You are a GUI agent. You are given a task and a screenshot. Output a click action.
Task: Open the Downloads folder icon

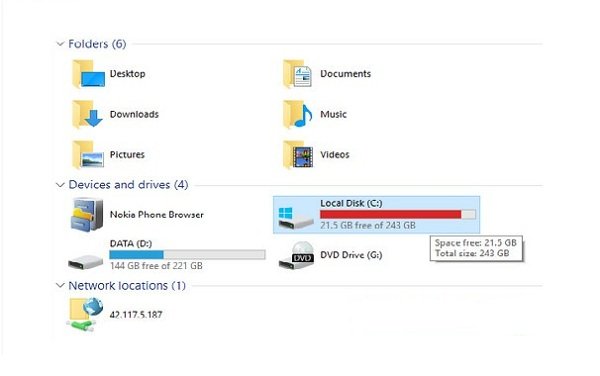click(x=88, y=114)
